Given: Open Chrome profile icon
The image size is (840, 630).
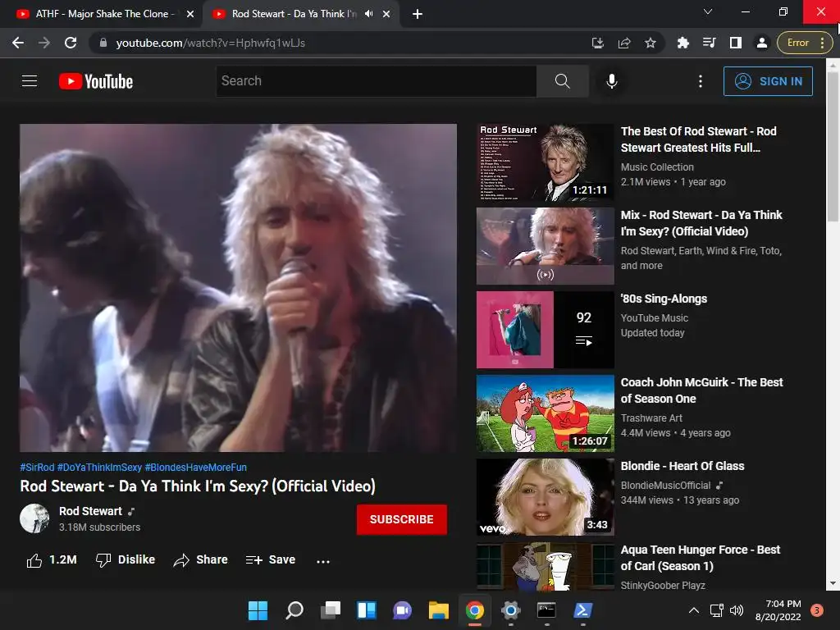Looking at the screenshot, I should coord(762,43).
